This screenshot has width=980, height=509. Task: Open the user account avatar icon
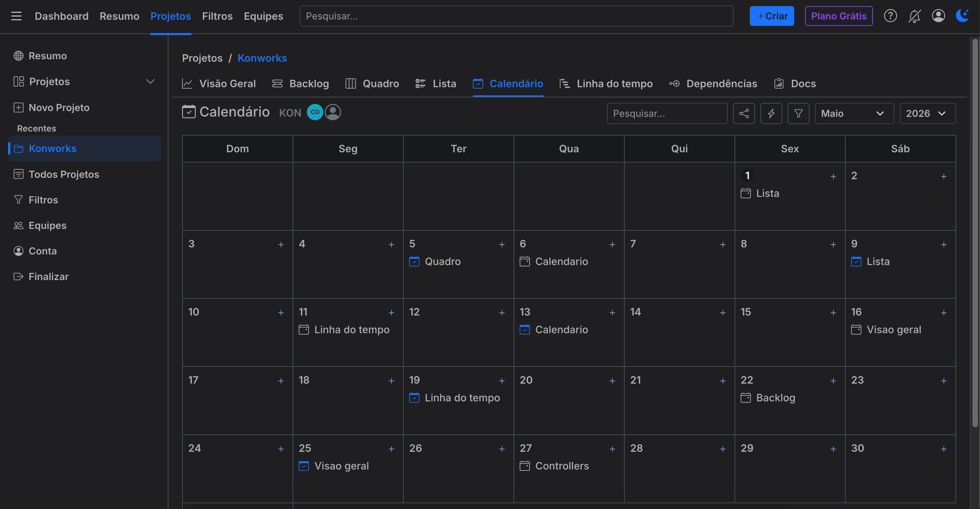(x=938, y=16)
